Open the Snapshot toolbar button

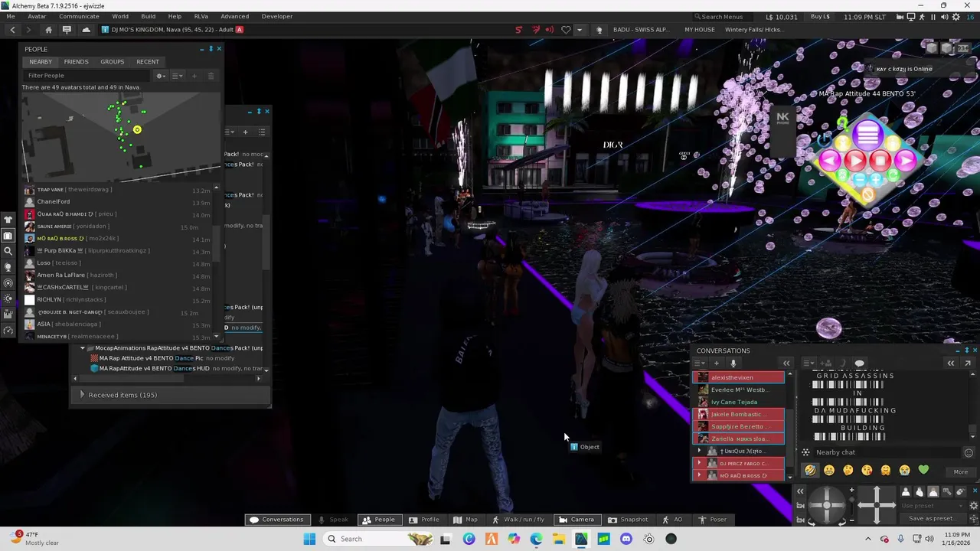[627, 520]
